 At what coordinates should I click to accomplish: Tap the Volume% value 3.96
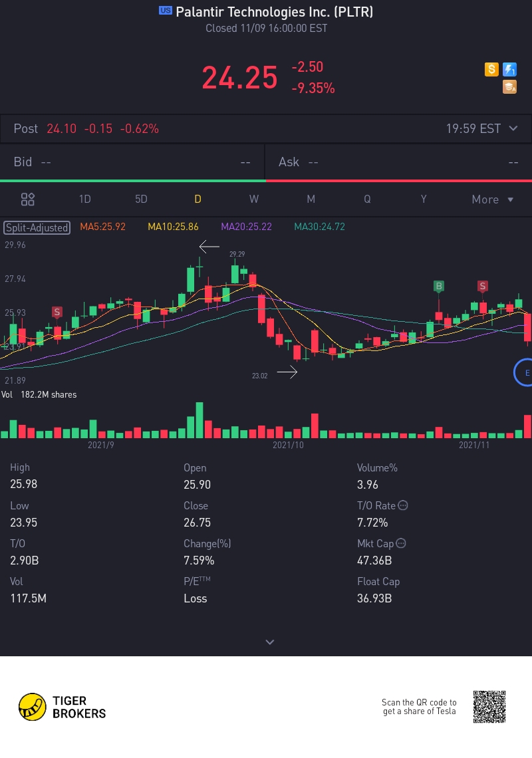tap(368, 484)
